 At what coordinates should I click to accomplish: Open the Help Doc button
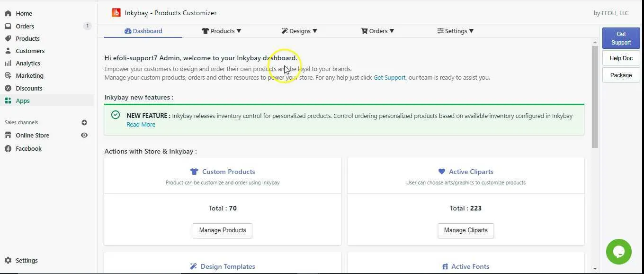pyautogui.click(x=621, y=58)
